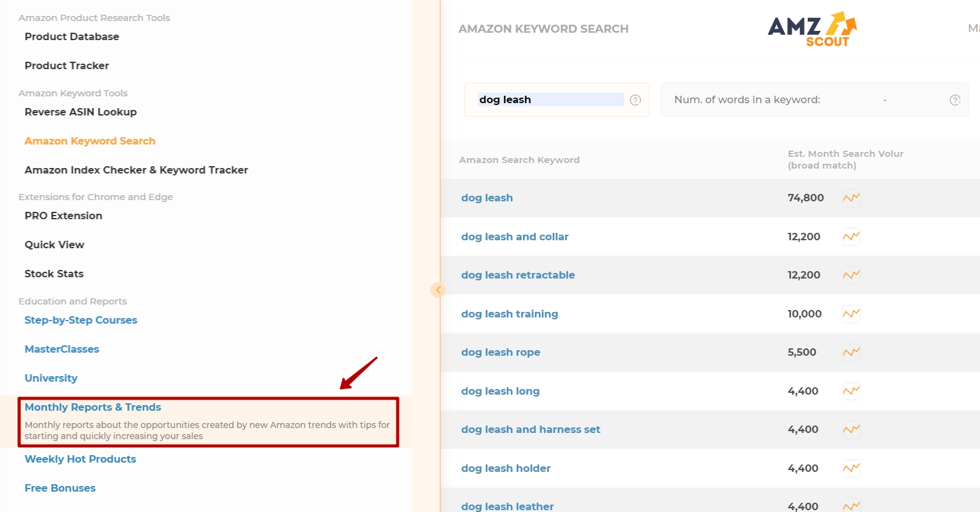Open Quick View extension

point(54,245)
